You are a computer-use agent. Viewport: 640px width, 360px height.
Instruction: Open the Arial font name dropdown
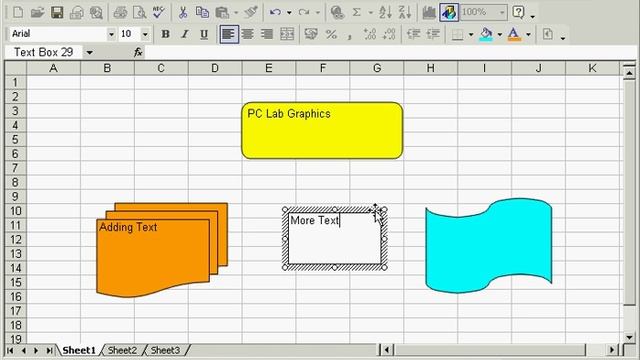[x=111, y=34]
